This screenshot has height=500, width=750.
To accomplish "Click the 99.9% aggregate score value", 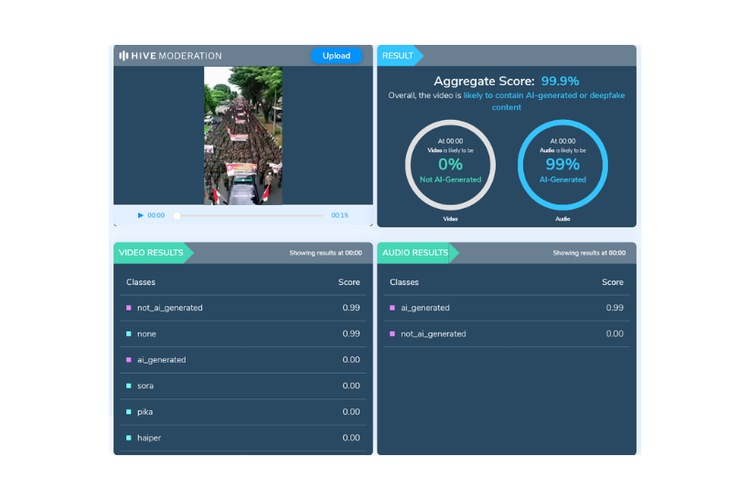I will coord(560,81).
